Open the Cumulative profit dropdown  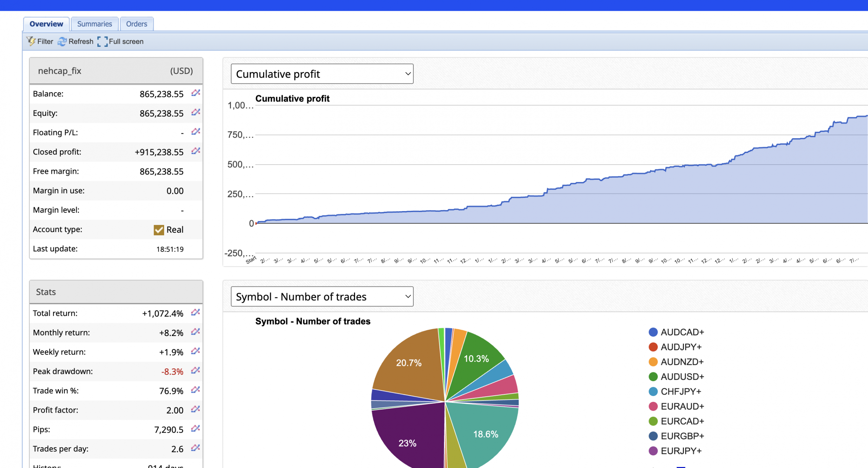(322, 74)
